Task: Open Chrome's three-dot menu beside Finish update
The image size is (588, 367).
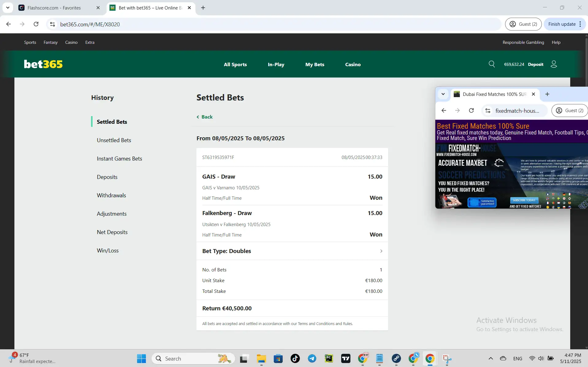Action: point(580,24)
